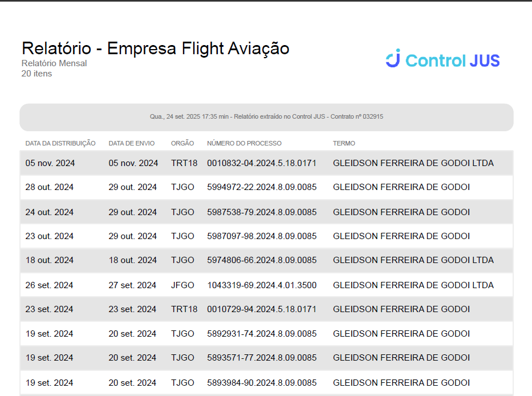Screen dimensions: 532x396
Task: Click process 0010729-94.2024.5.18.0171 from 23 set.
Action: [x=262, y=309]
